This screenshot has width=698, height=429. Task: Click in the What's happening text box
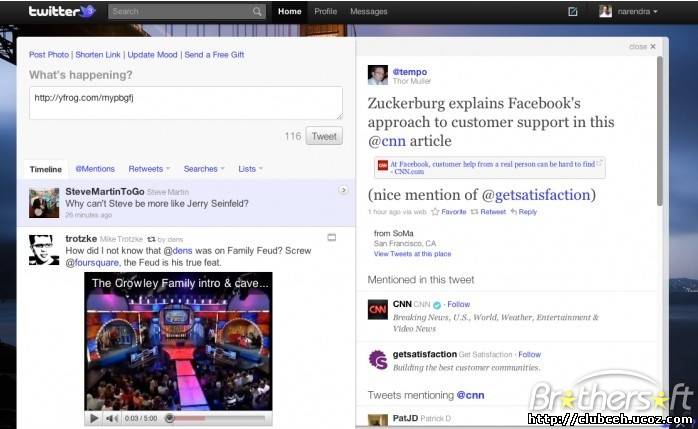(186, 103)
